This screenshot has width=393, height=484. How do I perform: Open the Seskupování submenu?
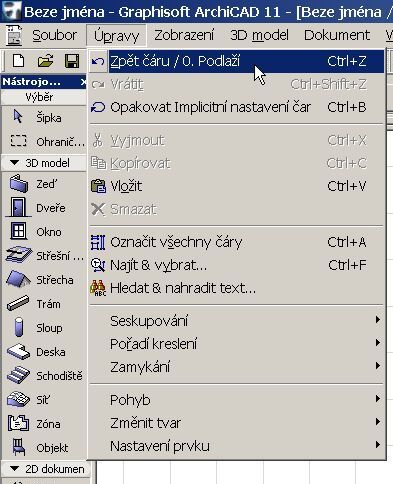(x=237, y=321)
